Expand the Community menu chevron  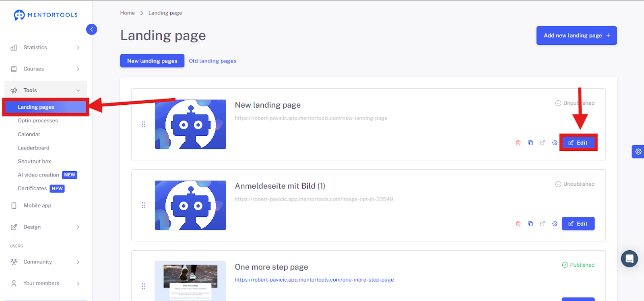tap(78, 262)
